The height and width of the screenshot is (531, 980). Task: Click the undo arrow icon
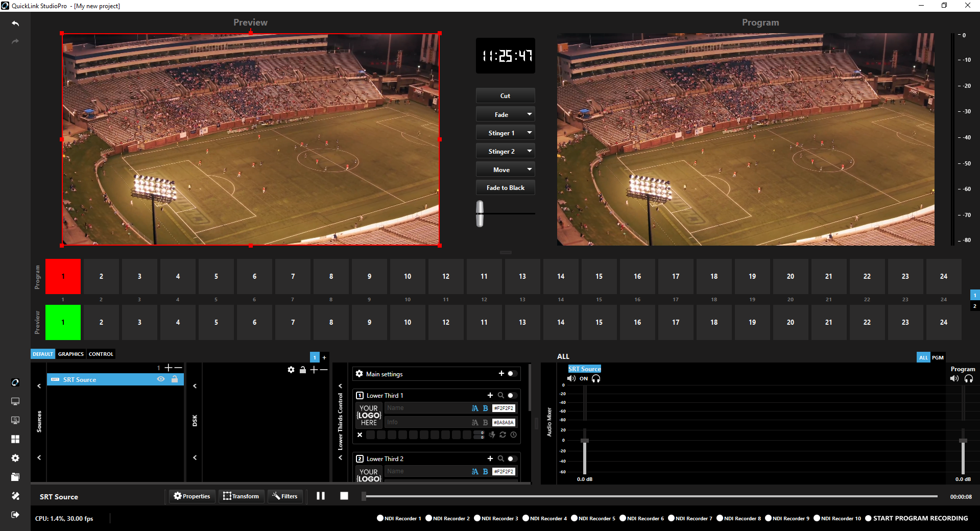point(15,23)
